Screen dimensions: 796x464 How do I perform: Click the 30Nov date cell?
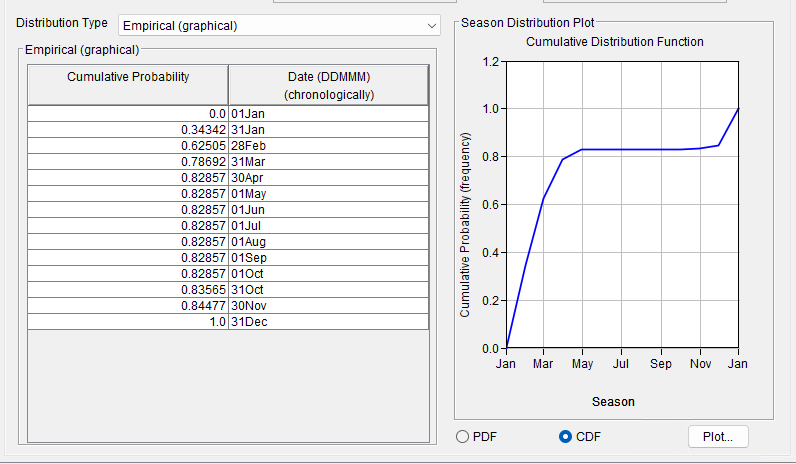pos(328,306)
